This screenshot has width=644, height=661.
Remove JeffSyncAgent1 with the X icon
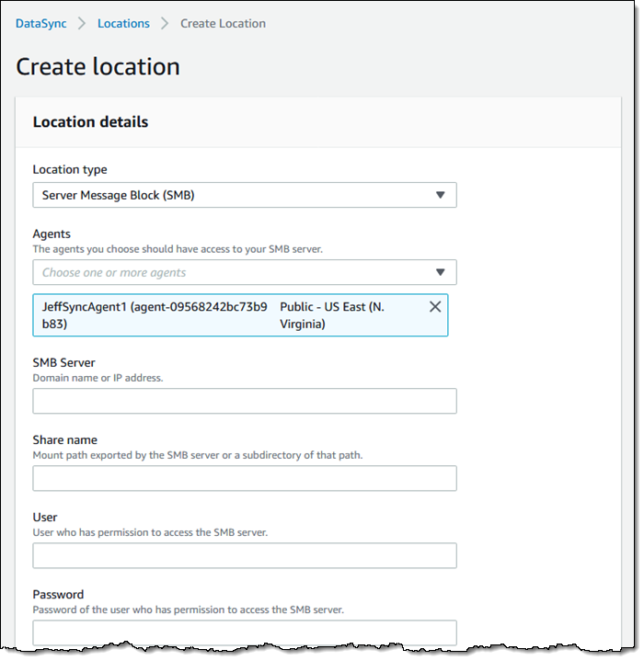(x=435, y=307)
